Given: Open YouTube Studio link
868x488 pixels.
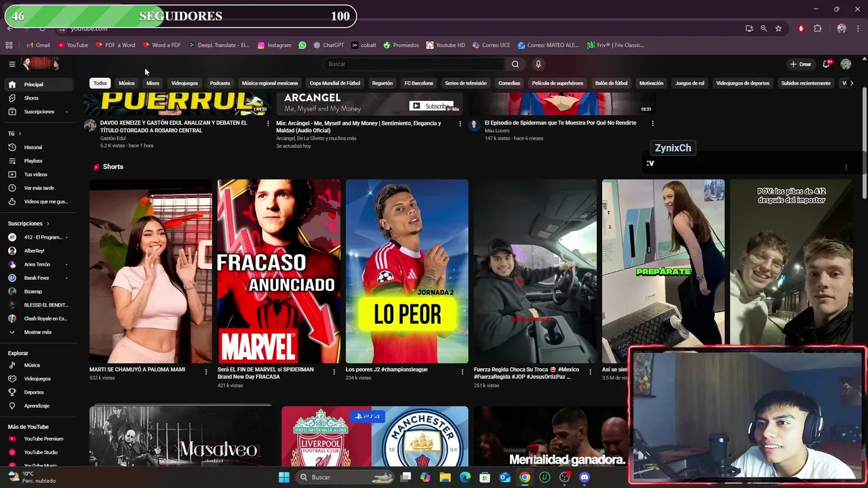Looking at the screenshot, I should [39, 452].
